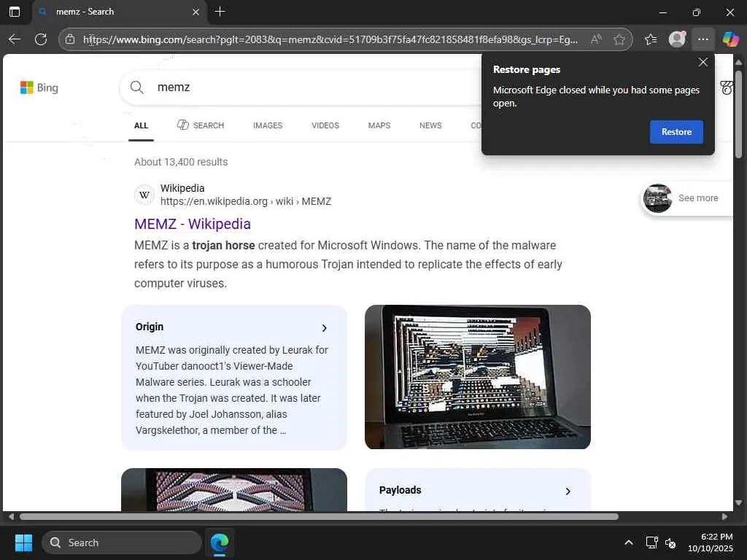Open the Rewards medal icon
747x560 pixels.
coord(727,87)
